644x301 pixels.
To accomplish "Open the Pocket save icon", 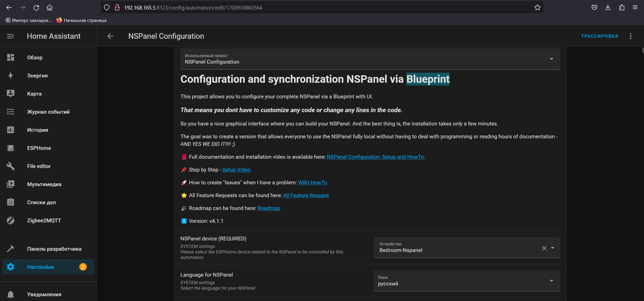I will [x=594, y=8].
